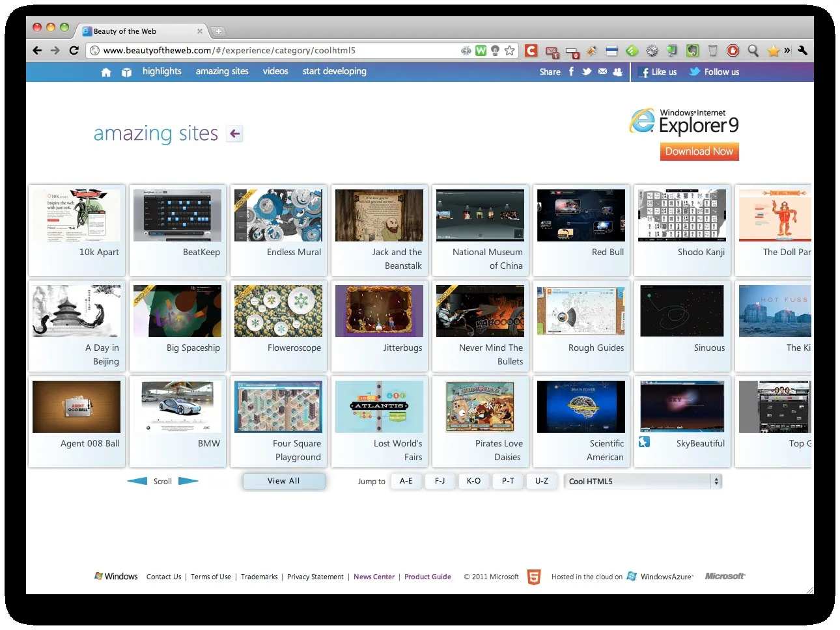Share by email envelope icon
Viewport: 840px width, 630px height.
click(x=602, y=72)
